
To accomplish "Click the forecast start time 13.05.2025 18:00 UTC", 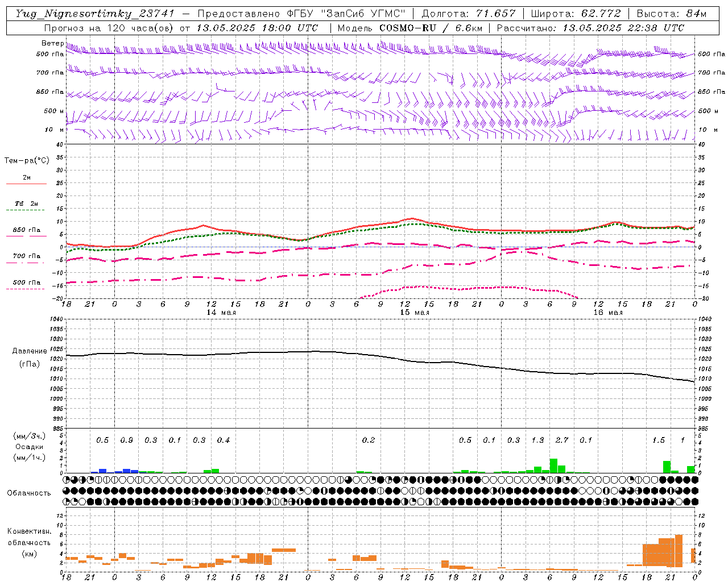I will click(x=257, y=28).
